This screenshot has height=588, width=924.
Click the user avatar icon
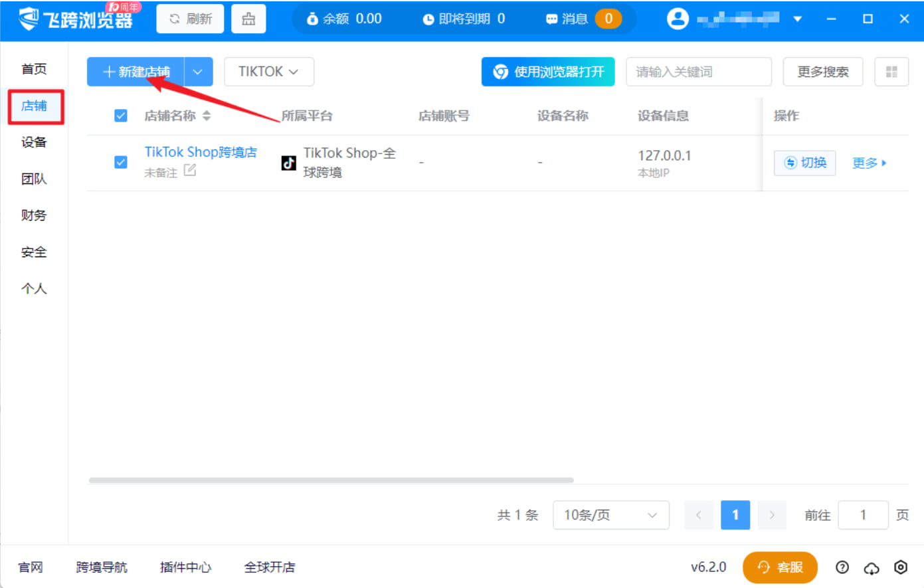point(678,19)
